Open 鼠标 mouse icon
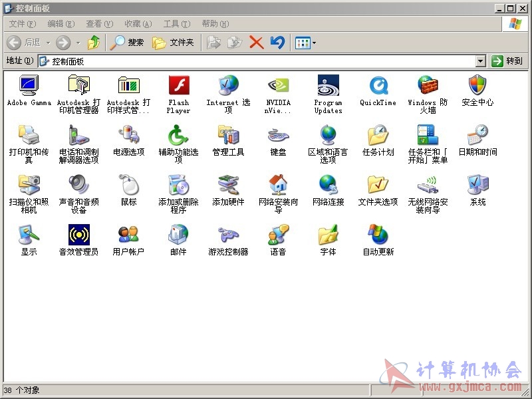Viewport: 532px width, 399px height. tap(128, 185)
